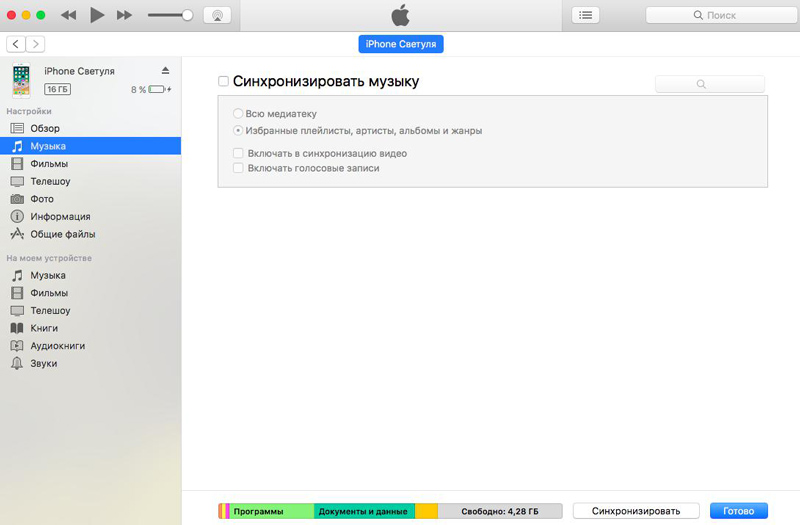Select Музыка under Настройки
800x525 pixels.
click(90, 146)
